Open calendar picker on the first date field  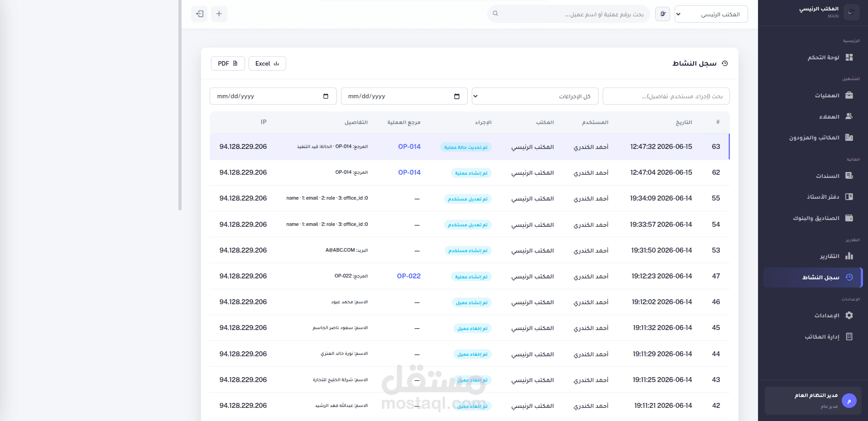[x=456, y=96]
